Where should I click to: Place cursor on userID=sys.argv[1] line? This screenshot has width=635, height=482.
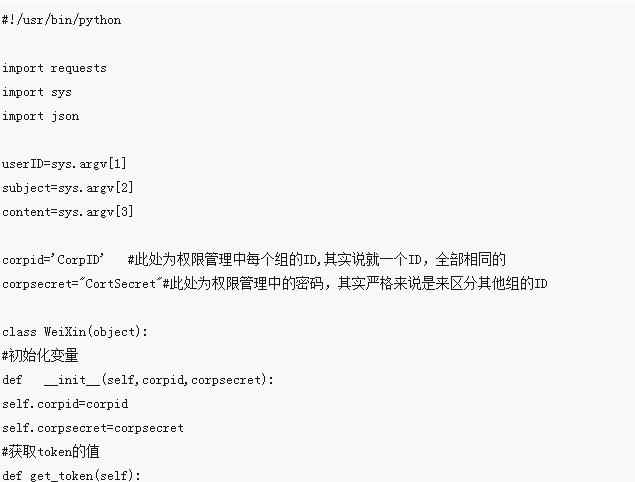tap(64, 164)
